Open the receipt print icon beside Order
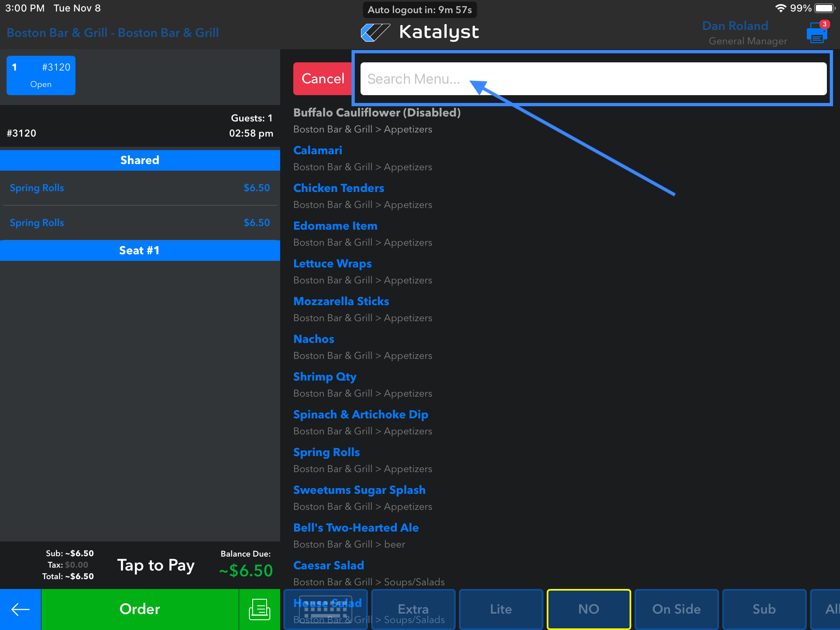This screenshot has width=840, height=630. pyautogui.click(x=259, y=609)
